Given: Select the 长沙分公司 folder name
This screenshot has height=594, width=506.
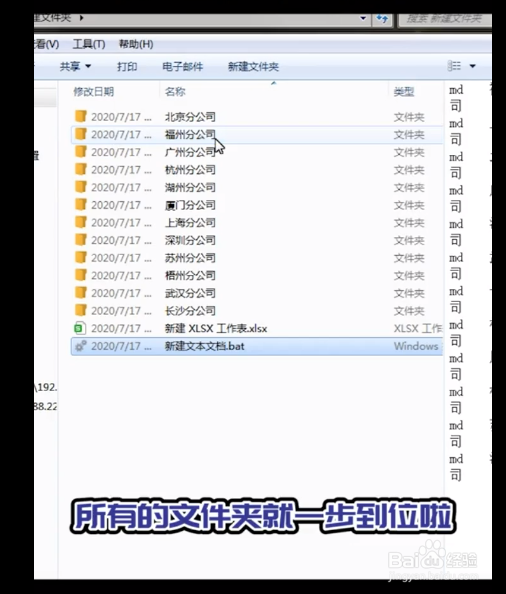Looking at the screenshot, I should 190,311.
